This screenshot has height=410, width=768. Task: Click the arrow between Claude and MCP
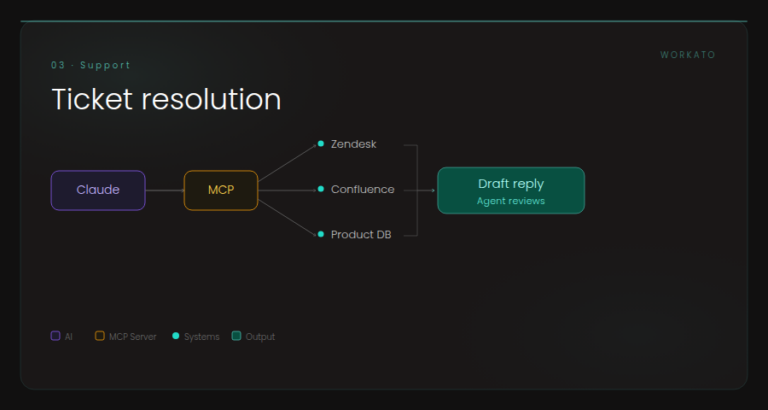[x=165, y=191]
